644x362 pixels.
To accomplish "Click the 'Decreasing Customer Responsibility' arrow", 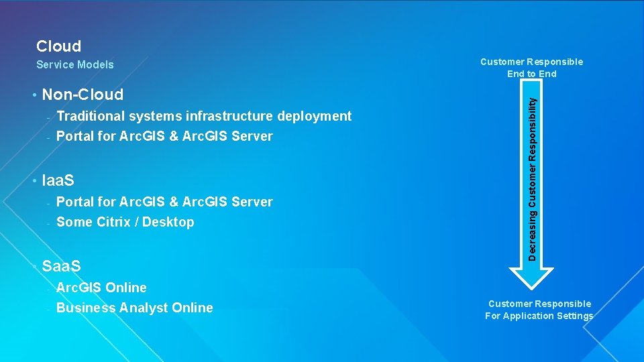I will click(x=531, y=184).
